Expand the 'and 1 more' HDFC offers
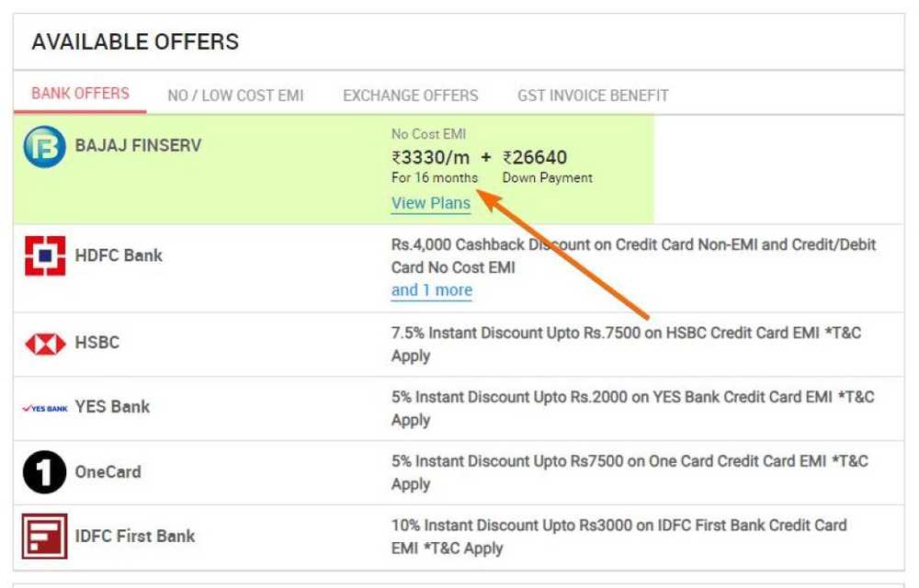 tap(431, 289)
